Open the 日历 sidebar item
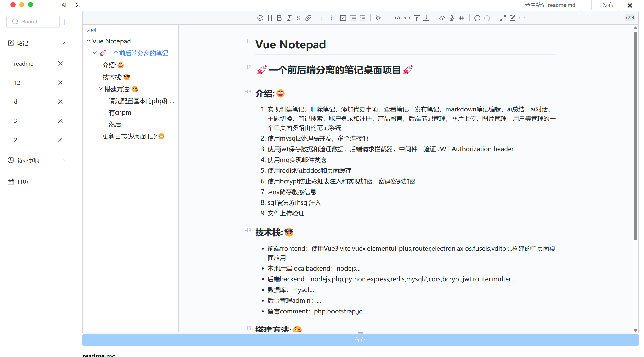This screenshot has height=357, width=644. (x=22, y=182)
